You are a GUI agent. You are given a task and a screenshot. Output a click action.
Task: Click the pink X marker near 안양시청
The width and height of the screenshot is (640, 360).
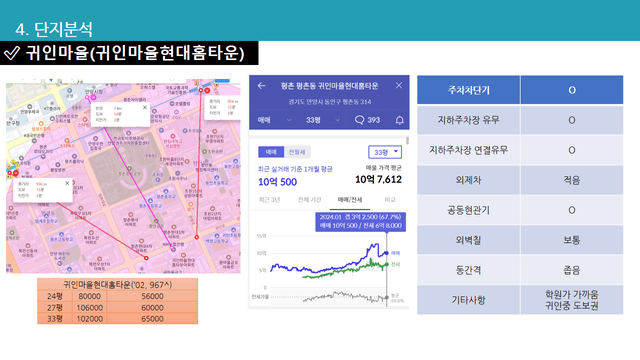coord(93,98)
